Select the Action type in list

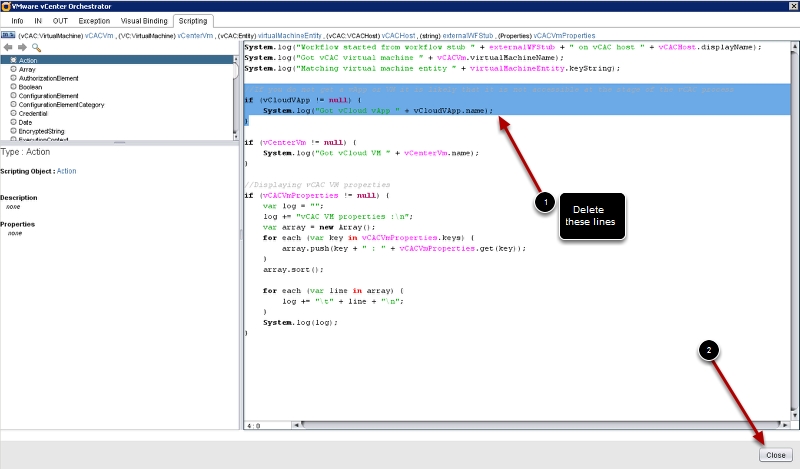28,60
